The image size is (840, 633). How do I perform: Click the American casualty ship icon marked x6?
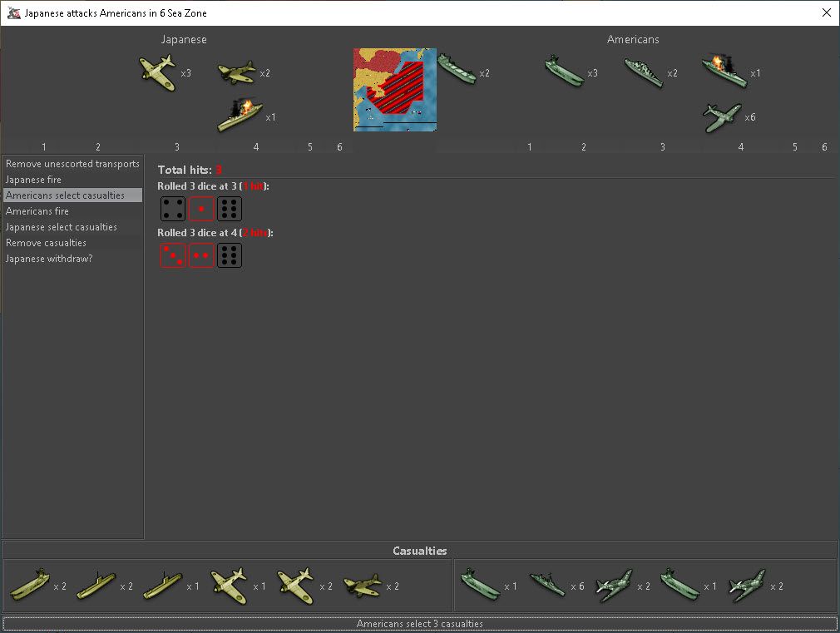pyautogui.click(x=546, y=586)
